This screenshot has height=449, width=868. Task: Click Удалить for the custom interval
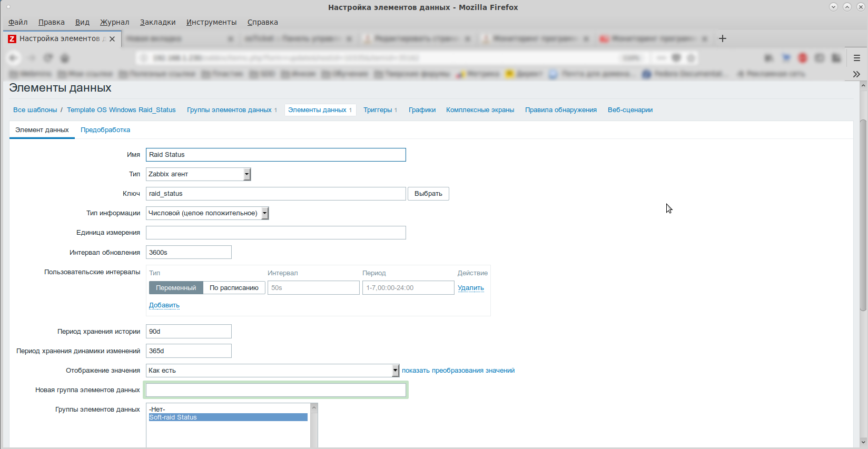coord(471,288)
